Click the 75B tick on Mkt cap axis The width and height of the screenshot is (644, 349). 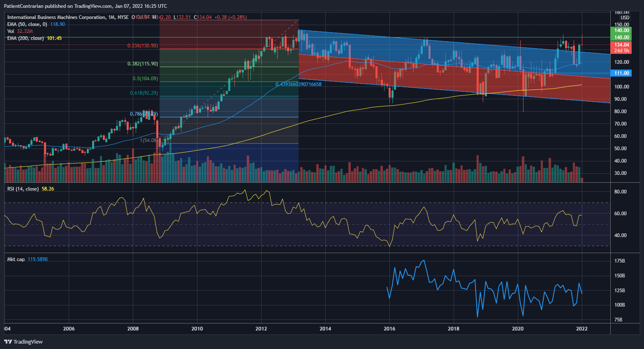point(619,320)
